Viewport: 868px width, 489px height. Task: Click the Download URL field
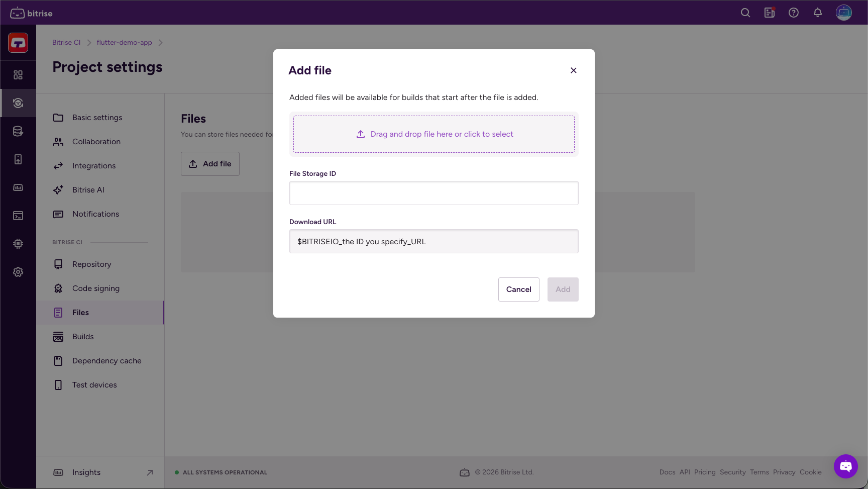(434, 241)
